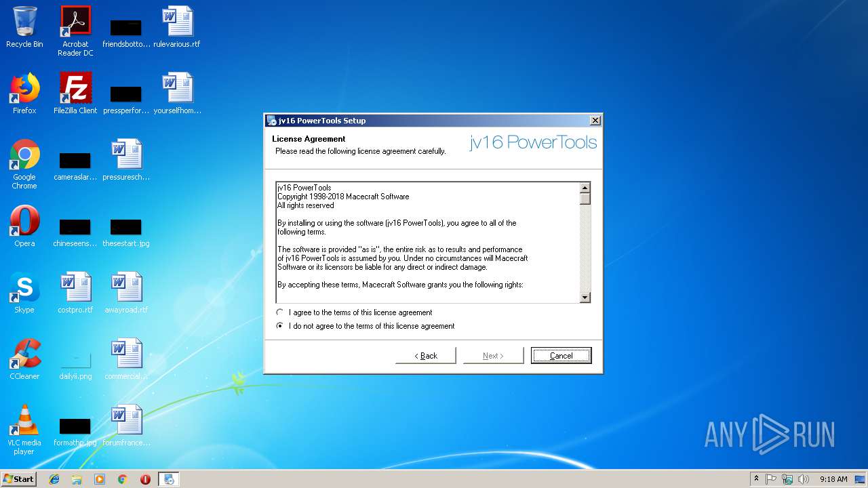This screenshot has height=488, width=868.
Task: Show hidden tray icons arrow
Action: pyautogui.click(x=756, y=479)
